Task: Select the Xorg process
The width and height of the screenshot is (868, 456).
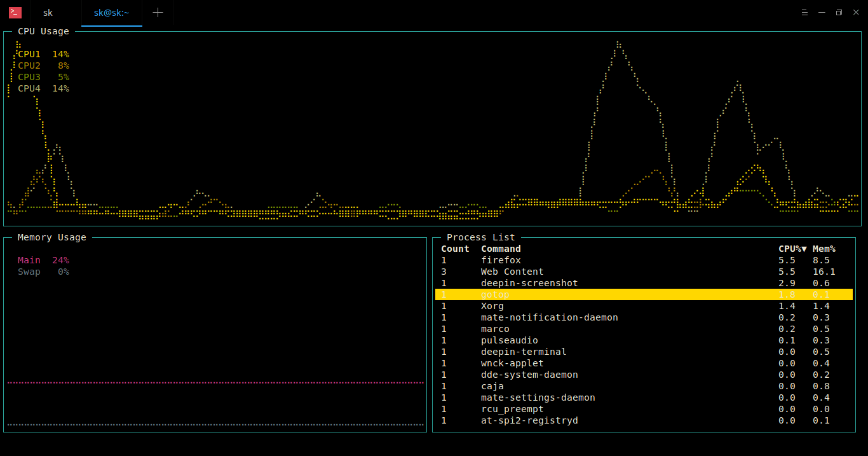Action: pyautogui.click(x=492, y=306)
